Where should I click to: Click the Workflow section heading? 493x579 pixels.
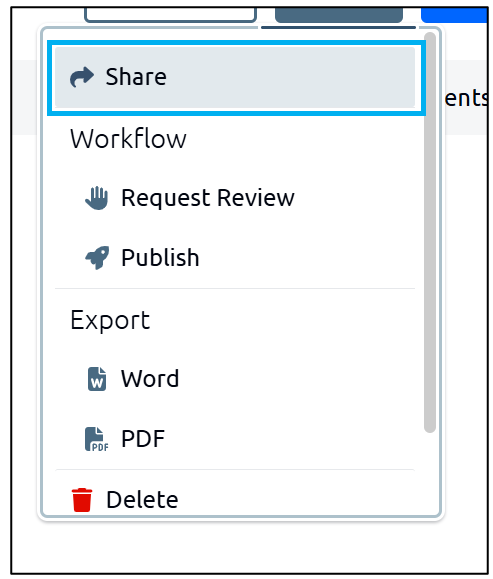(128, 139)
